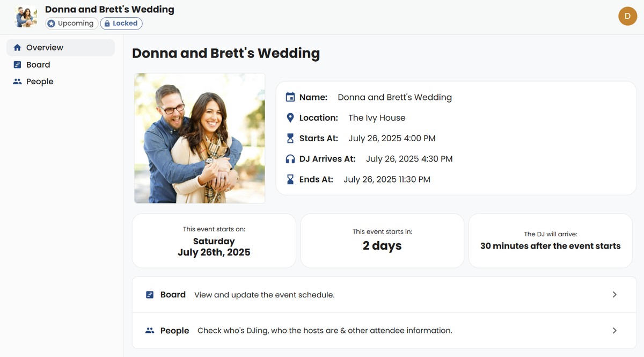Viewport: 644px width, 357px height.
Task: Click the Board icon in the sidebar
Action: click(x=17, y=65)
